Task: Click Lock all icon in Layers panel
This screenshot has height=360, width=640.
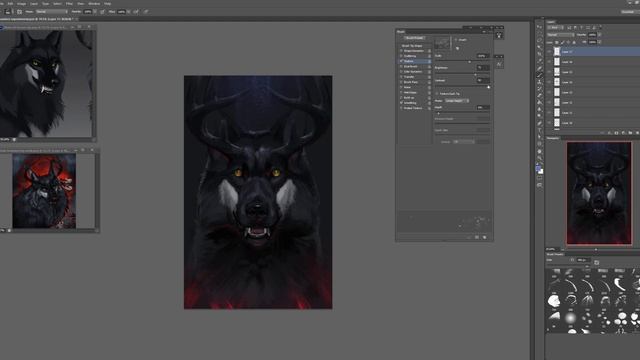Action: point(574,42)
